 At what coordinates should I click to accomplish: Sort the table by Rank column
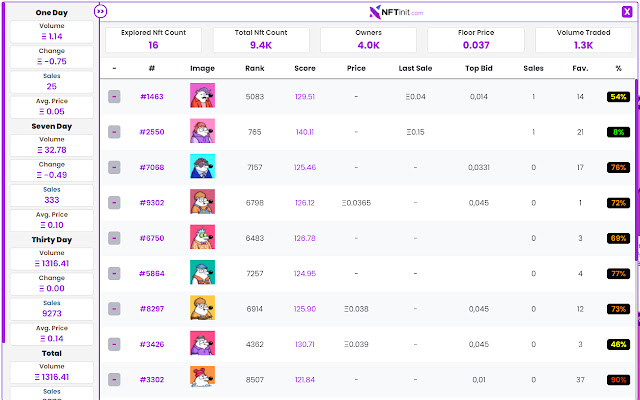click(x=255, y=68)
